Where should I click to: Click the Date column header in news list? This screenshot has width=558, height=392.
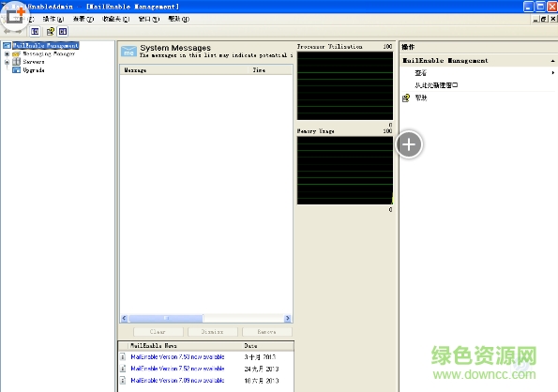(268, 346)
